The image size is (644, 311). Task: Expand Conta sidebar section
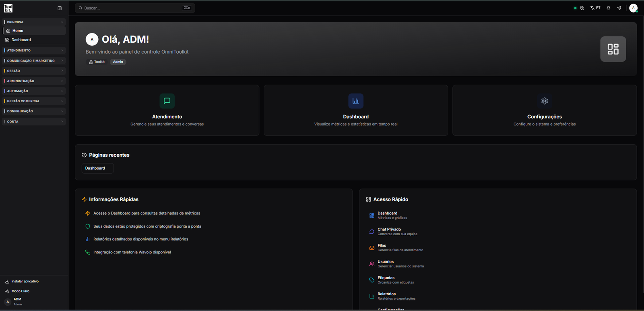click(34, 121)
